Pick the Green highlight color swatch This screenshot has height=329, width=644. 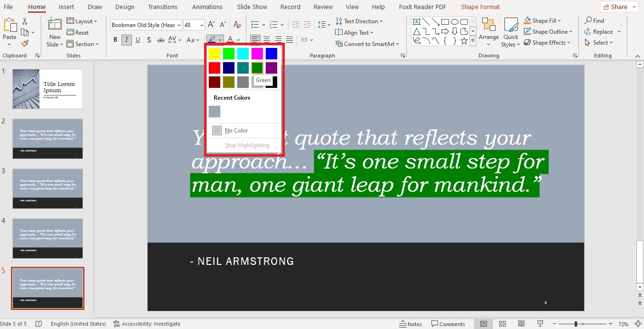tap(257, 67)
